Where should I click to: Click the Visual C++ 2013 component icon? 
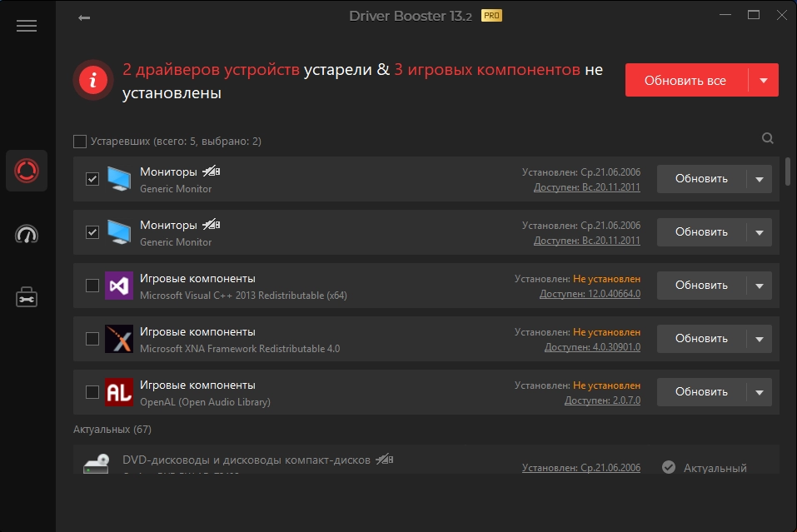click(119, 286)
